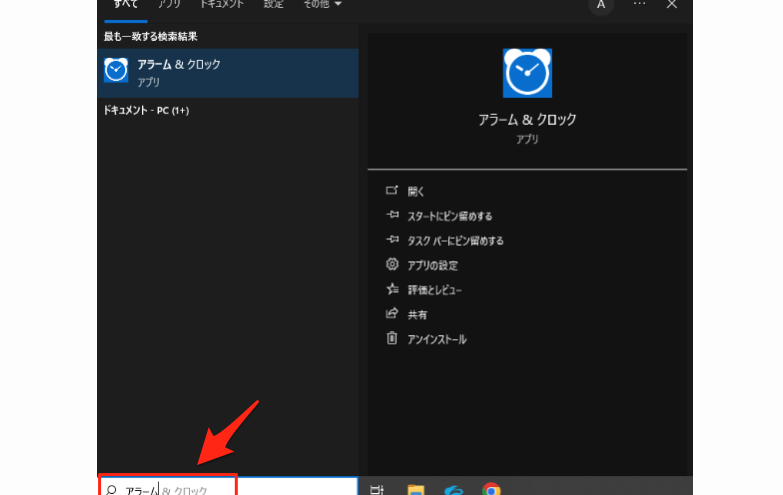
Task: Open Task View from the taskbar
Action: coord(377,489)
